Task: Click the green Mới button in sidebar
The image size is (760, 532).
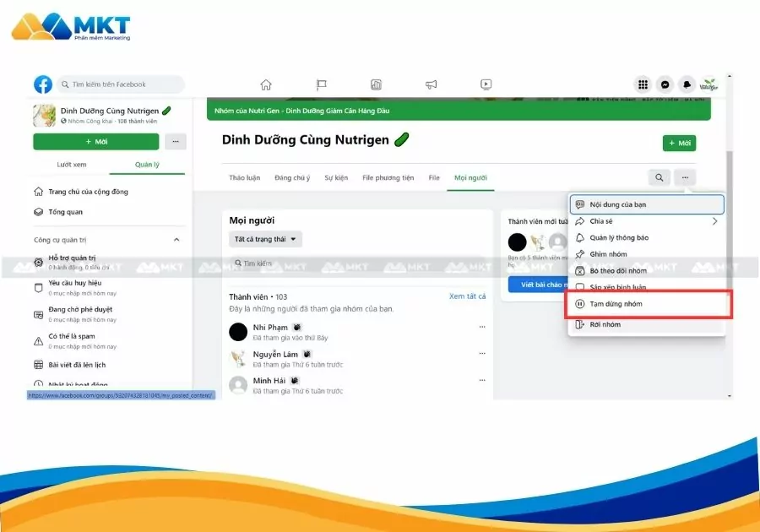Action: click(x=96, y=142)
